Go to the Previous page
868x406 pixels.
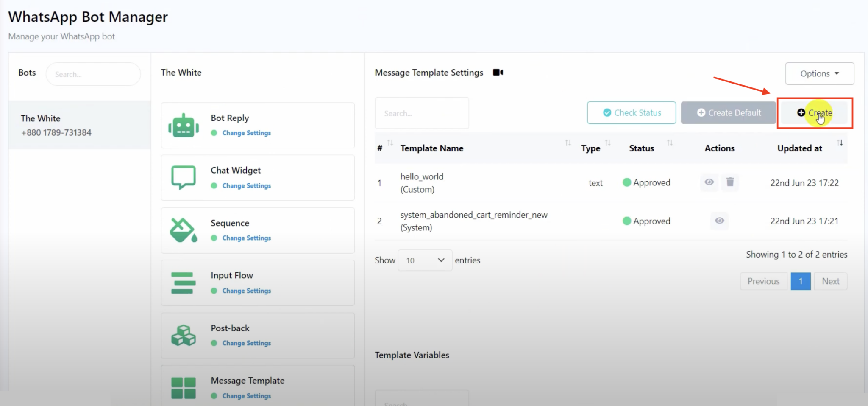pyautogui.click(x=764, y=281)
